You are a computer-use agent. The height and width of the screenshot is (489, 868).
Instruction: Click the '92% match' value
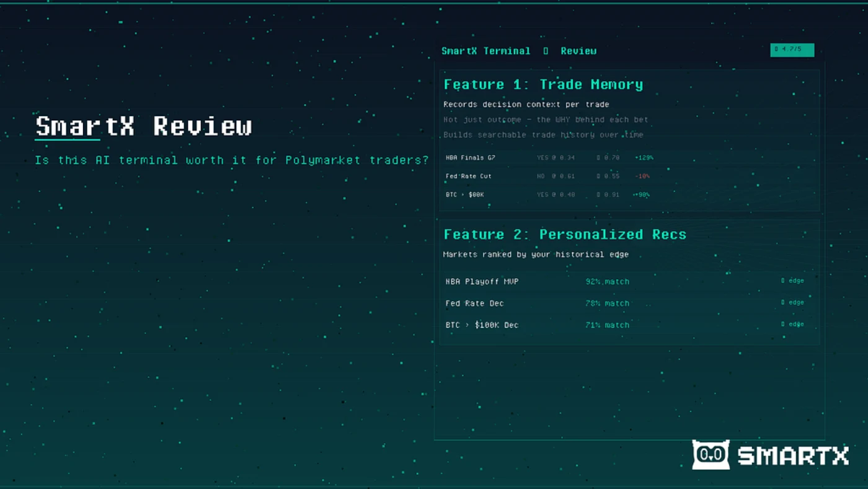(x=607, y=282)
